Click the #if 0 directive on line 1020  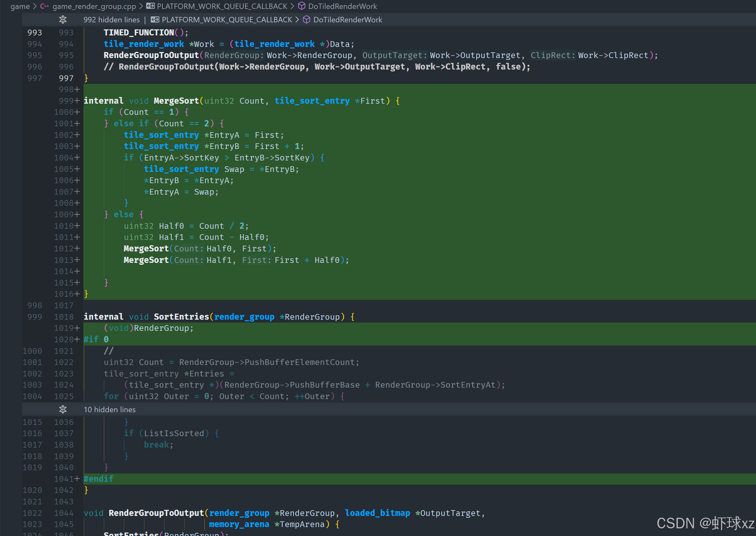96,339
